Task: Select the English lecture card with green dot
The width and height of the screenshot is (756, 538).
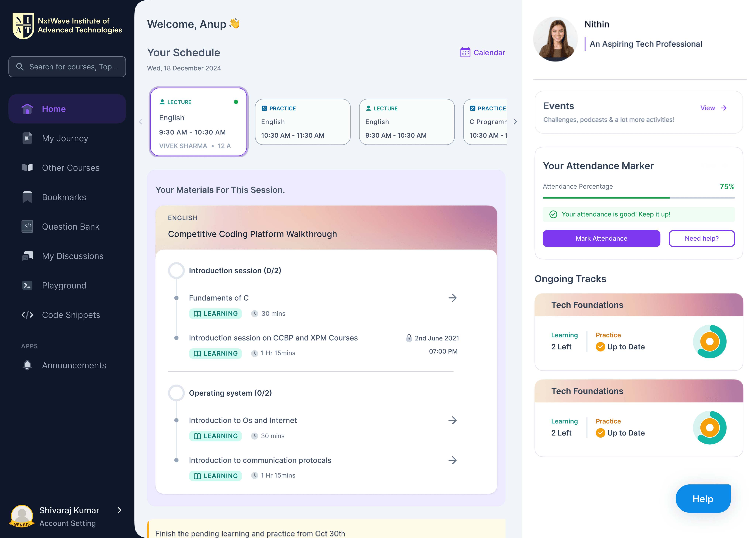Action: [198, 122]
